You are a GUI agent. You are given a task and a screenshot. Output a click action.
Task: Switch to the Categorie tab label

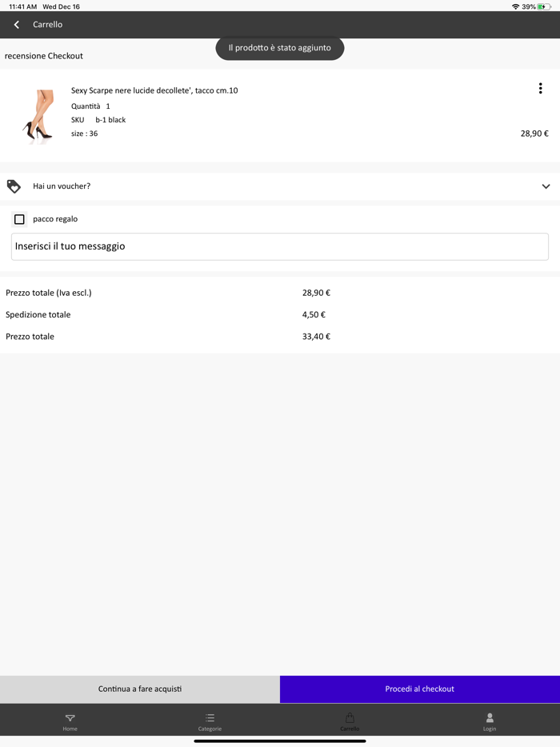210,729
